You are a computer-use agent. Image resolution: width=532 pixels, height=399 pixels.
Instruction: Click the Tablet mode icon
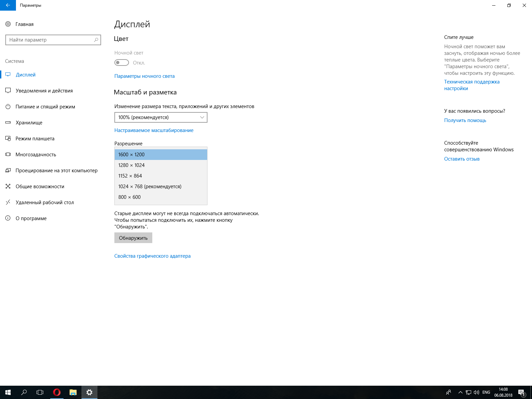point(8,138)
